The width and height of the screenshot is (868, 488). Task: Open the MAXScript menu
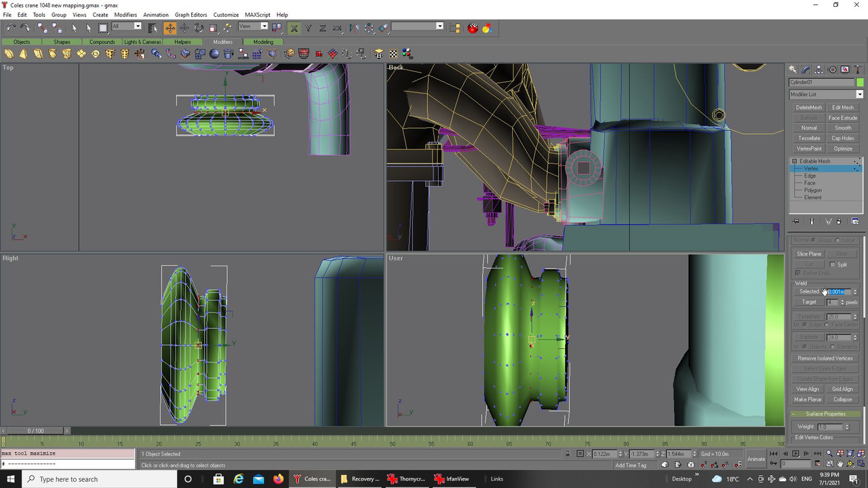click(257, 14)
